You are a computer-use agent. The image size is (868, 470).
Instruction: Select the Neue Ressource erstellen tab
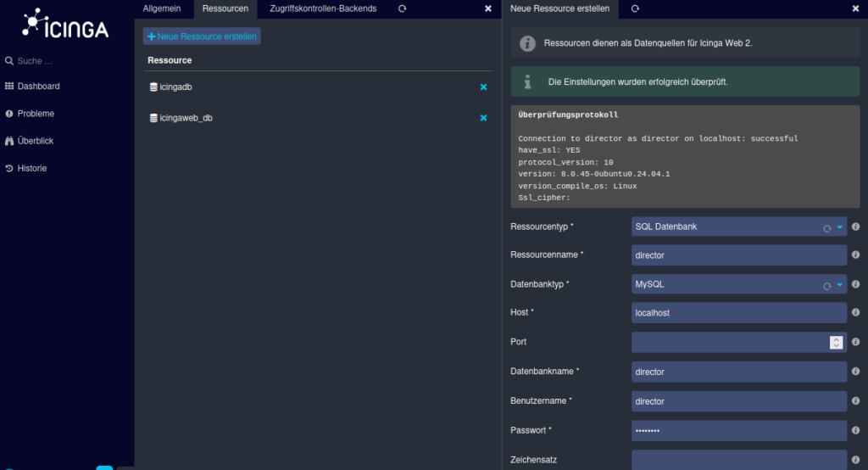click(x=559, y=8)
